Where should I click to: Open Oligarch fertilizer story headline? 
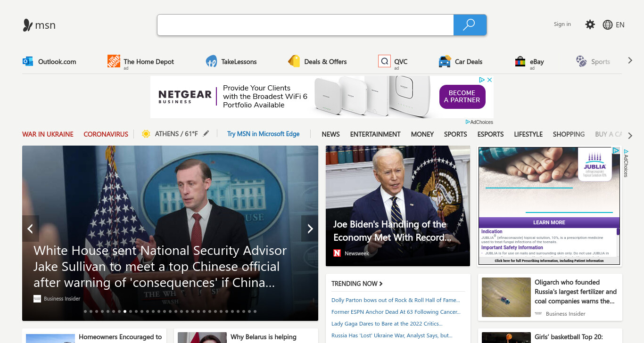pos(575,292)
